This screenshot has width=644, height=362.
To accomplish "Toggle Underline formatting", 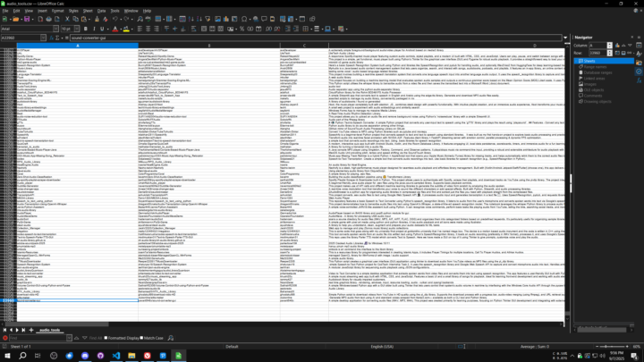I will [102, 29].
